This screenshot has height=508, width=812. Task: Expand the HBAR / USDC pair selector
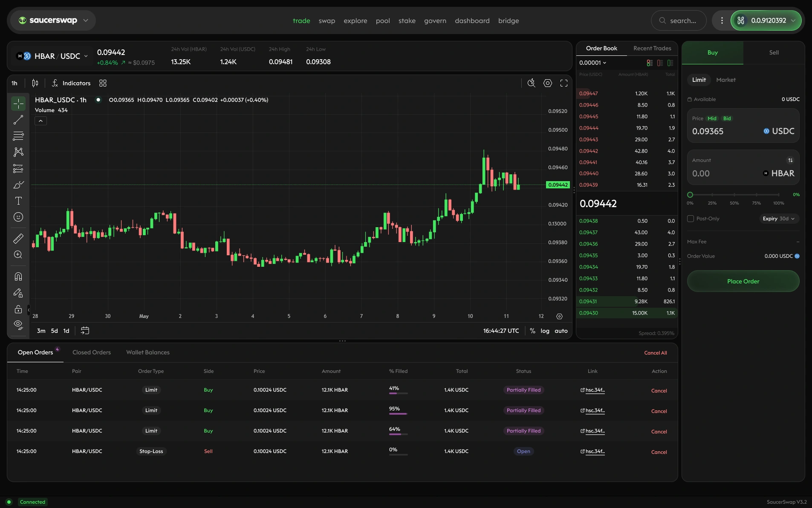click(52, 56)
